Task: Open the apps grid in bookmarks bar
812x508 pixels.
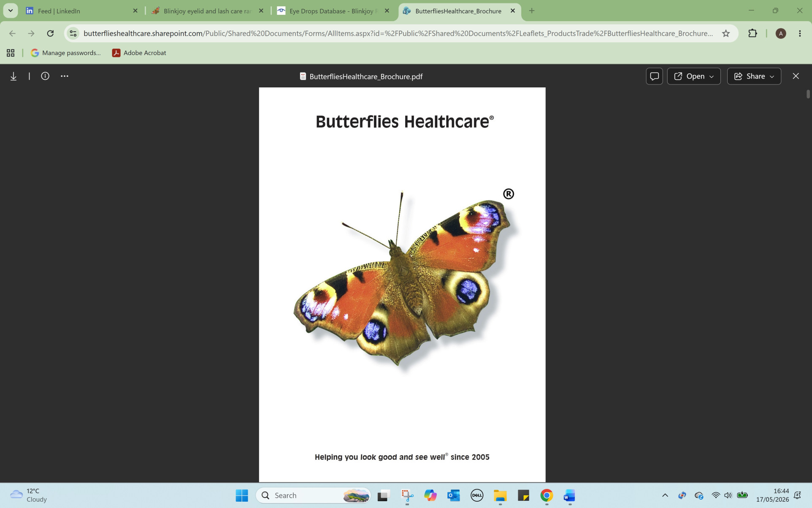Action: click(x=11, y=53)
